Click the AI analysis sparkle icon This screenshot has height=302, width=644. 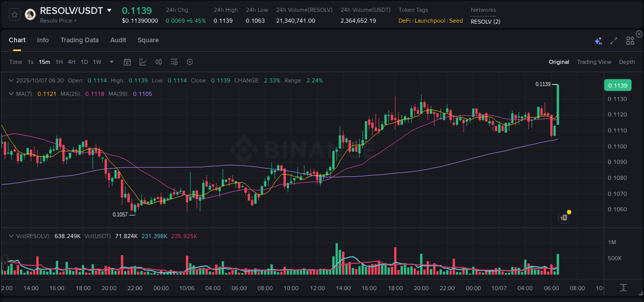(598, 41)
